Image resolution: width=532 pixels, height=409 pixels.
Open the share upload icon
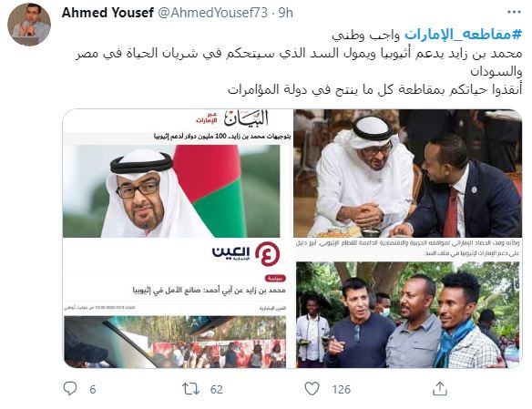point(440,389)
